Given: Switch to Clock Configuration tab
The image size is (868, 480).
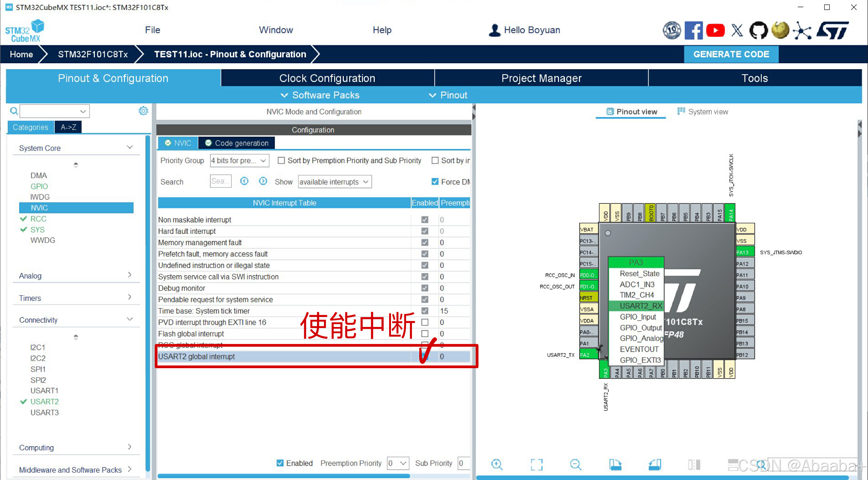Looking at the screenshot, I should point(327,78).
